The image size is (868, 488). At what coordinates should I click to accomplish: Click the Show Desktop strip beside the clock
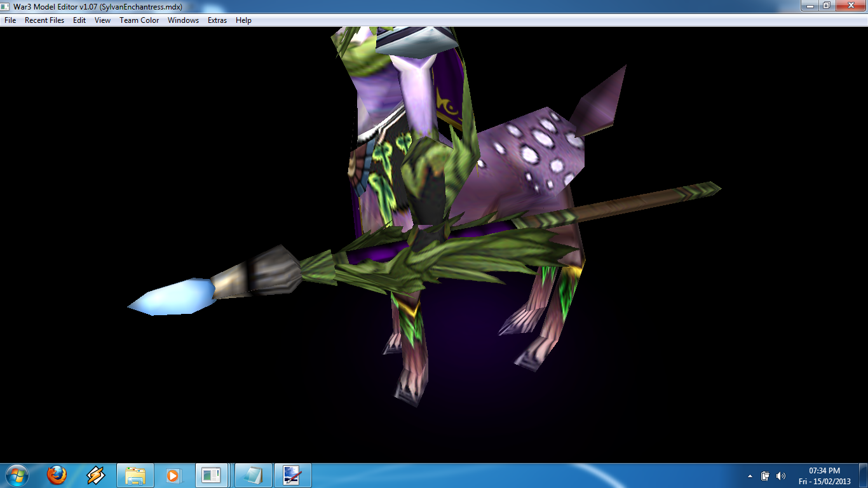point(863,475)
